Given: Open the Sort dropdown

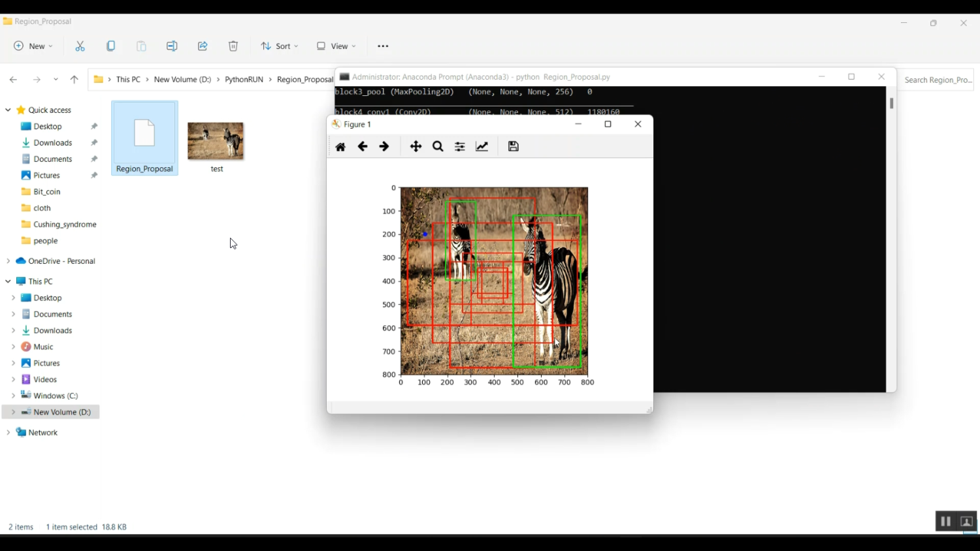Looking at the screenshot, I should (280, 46).
